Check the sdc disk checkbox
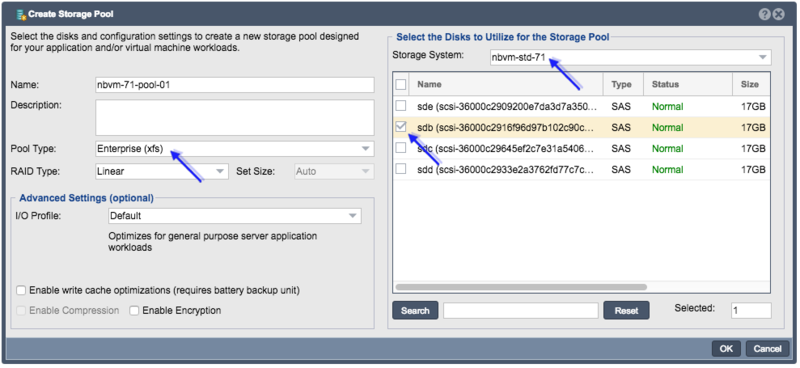This screenshot has width=800, height=368. point(401,148)
